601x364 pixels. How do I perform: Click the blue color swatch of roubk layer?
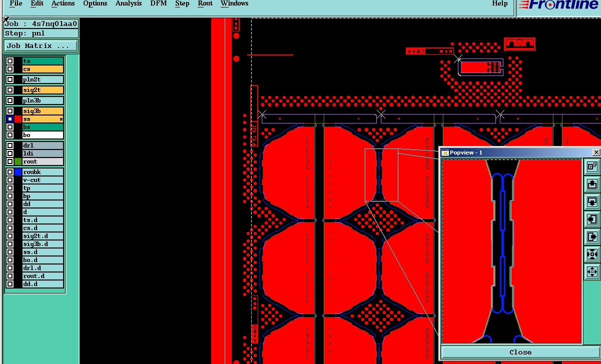pos(18,172)
